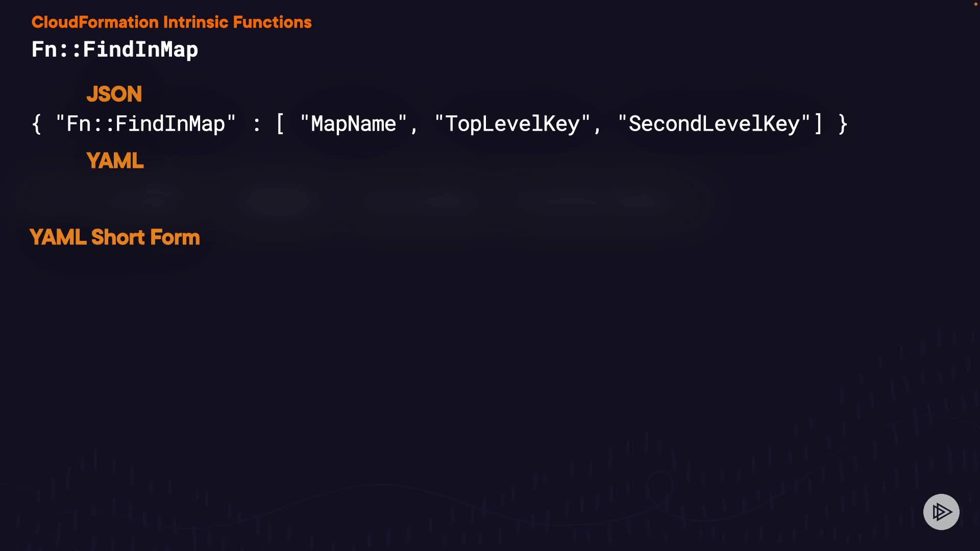Viewport: 980px width, 551px height.
Task: Select the white Fn::FindInMap slide title
Action: [x=115, y=49]
